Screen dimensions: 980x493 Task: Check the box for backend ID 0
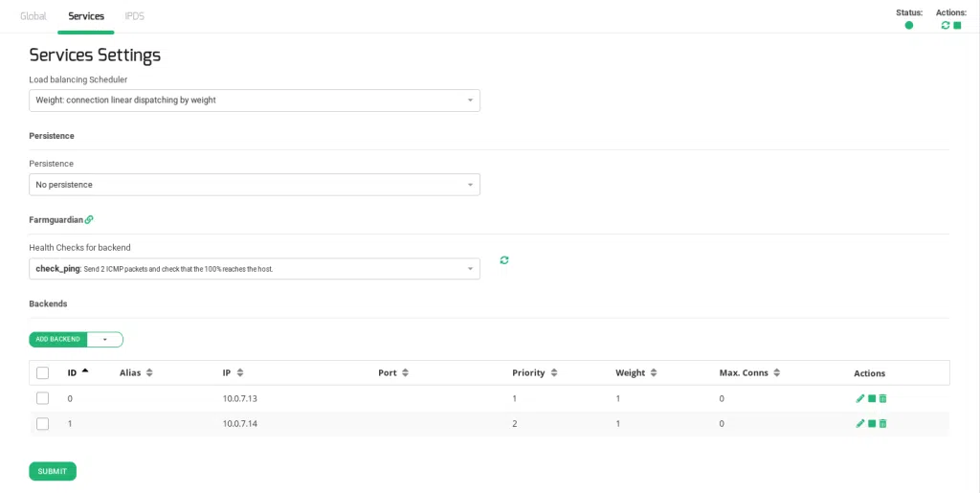point(42,398)
